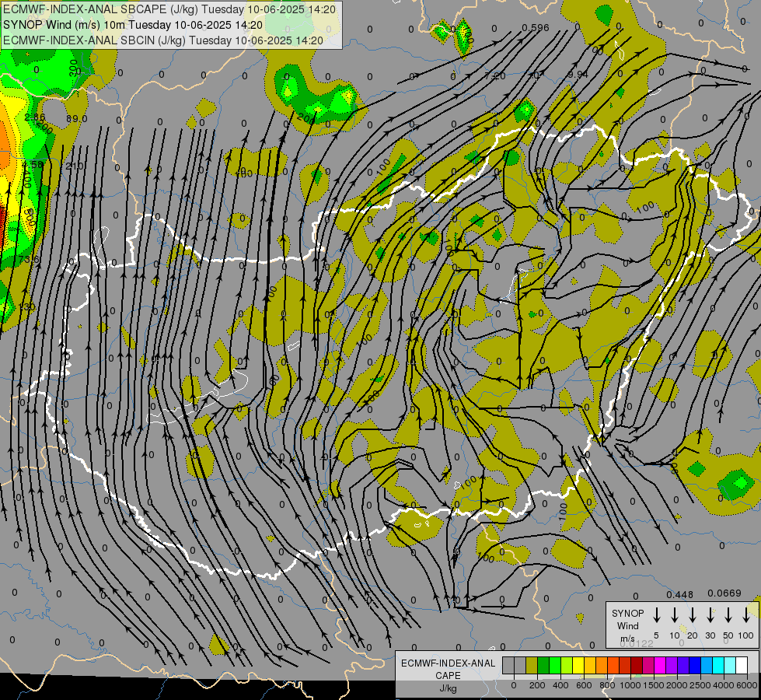
Task: Pick the amber CAPE swatch
Action: [x=590, y=665]
